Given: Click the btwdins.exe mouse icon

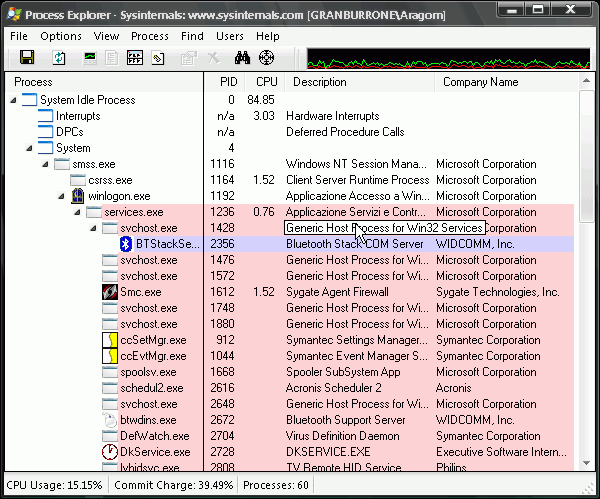Looking at the screenshot, I should (110, 420).
